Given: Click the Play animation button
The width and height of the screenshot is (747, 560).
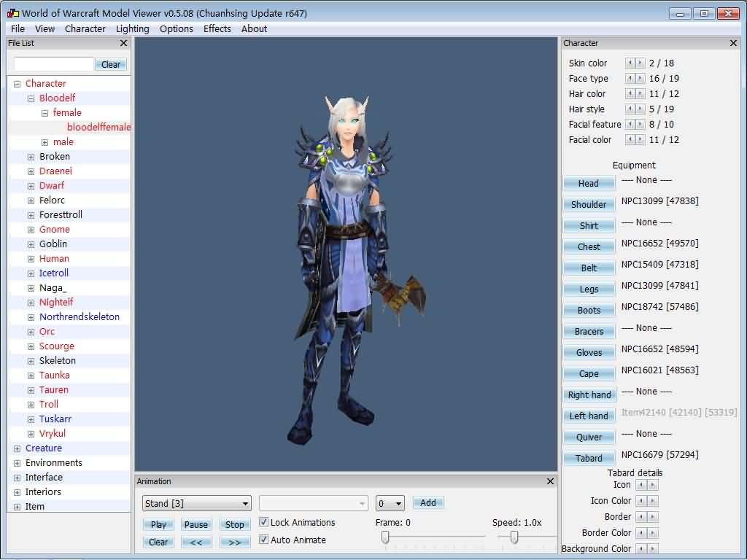Looking at the screenshot, I should [158, 524].
